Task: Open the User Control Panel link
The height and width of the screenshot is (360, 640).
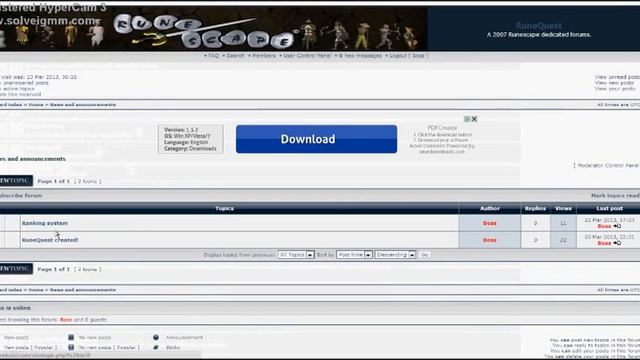Action: 307,56
